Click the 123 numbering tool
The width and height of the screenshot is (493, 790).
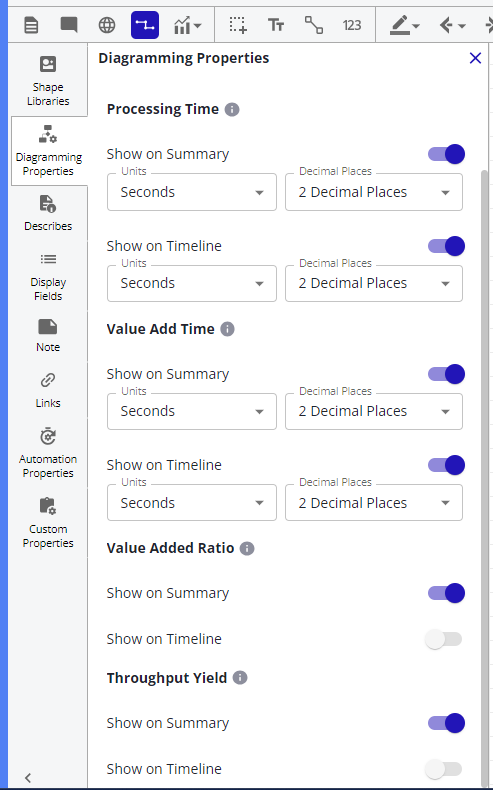[x=351, y=25]
